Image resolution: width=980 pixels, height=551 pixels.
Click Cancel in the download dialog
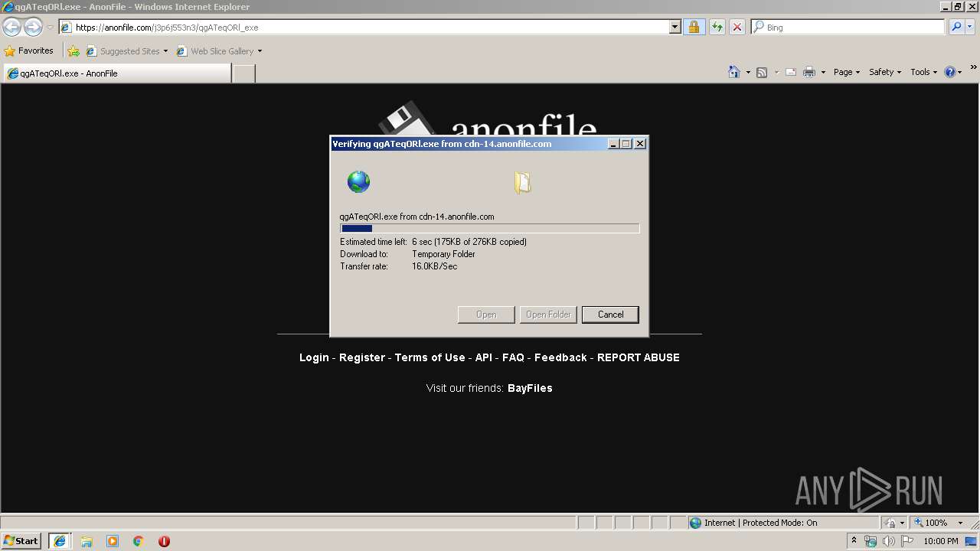click(610, 315)
